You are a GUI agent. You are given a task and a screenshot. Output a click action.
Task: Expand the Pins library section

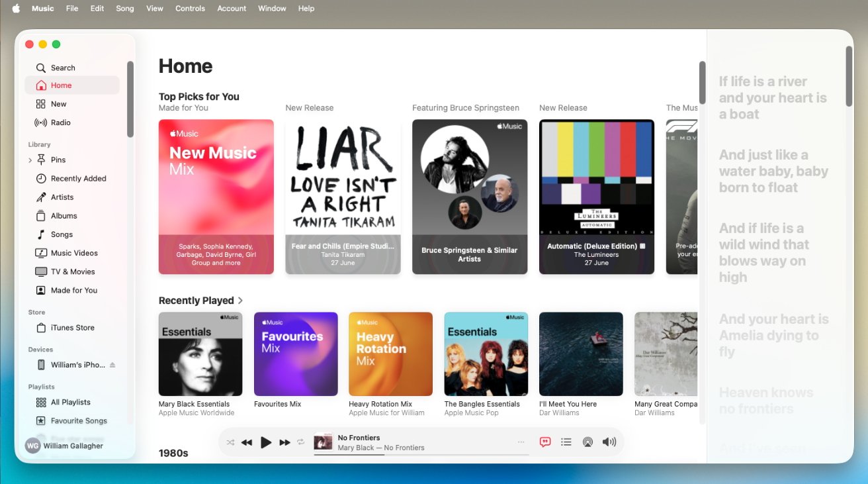click(x=30, y=160)
